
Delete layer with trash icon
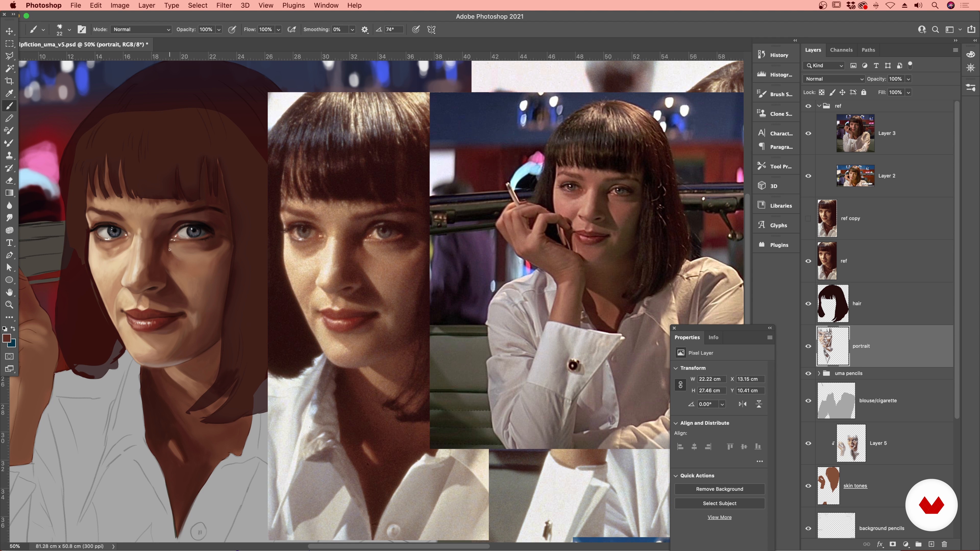[x=944, y=544]
